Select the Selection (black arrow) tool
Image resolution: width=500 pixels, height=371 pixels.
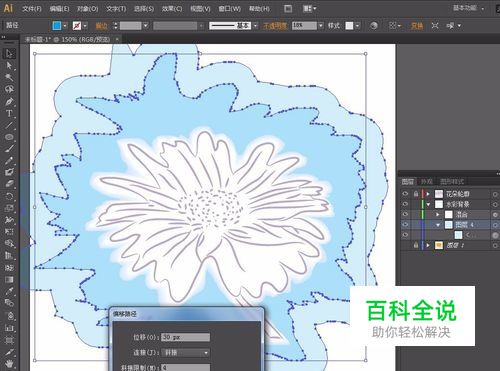9,54
